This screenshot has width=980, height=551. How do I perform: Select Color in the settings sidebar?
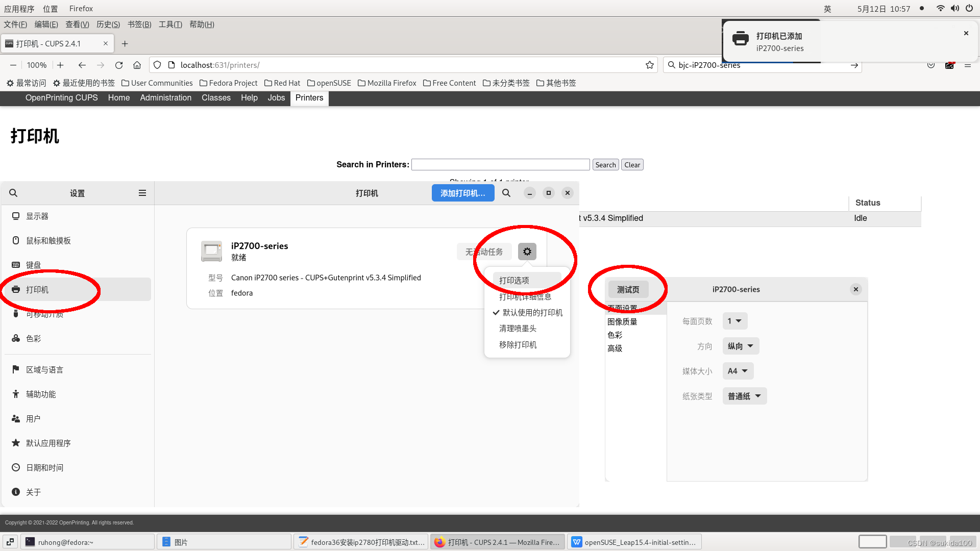pyautogui.click(x=34, y=338)
